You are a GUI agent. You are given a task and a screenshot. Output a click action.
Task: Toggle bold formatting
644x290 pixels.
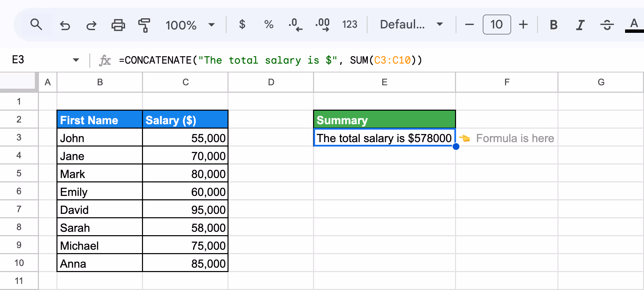pos(553,25)
